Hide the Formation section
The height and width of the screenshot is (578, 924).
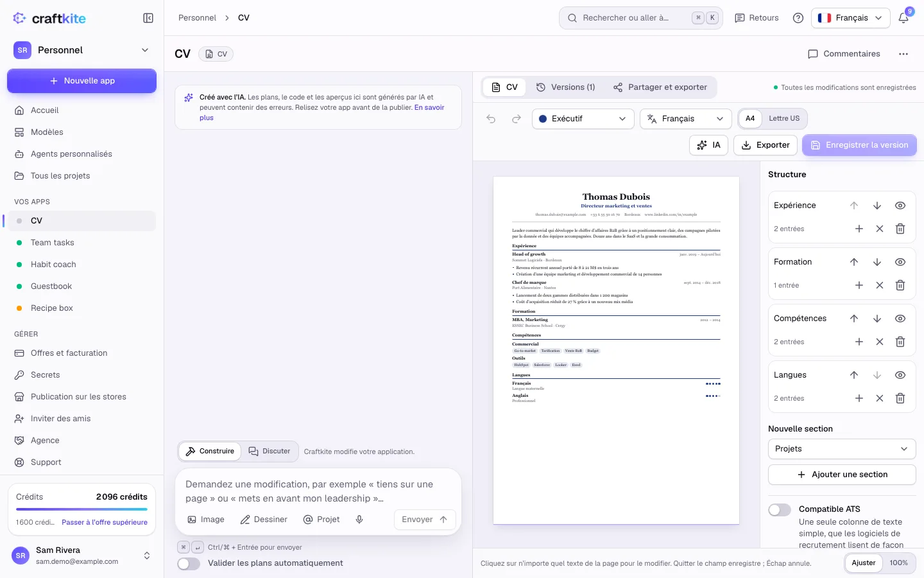pos(900,262)
